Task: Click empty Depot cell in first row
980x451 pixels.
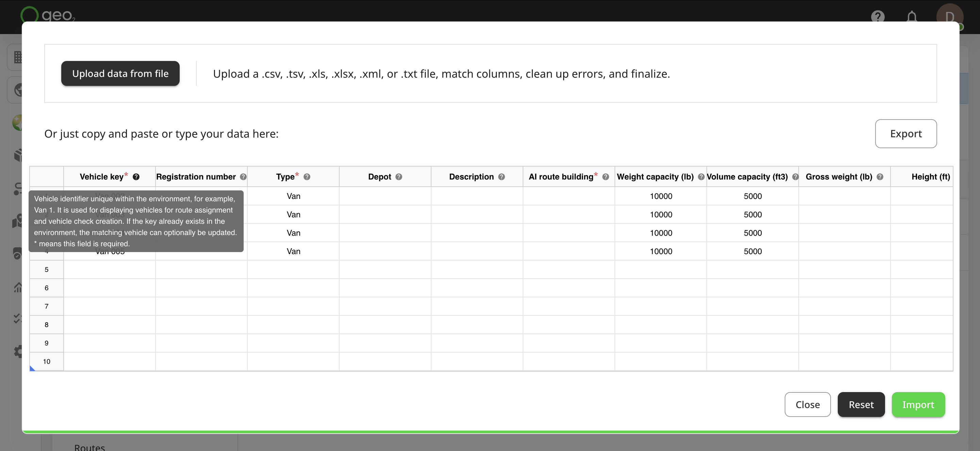Action: click(385, 196)
